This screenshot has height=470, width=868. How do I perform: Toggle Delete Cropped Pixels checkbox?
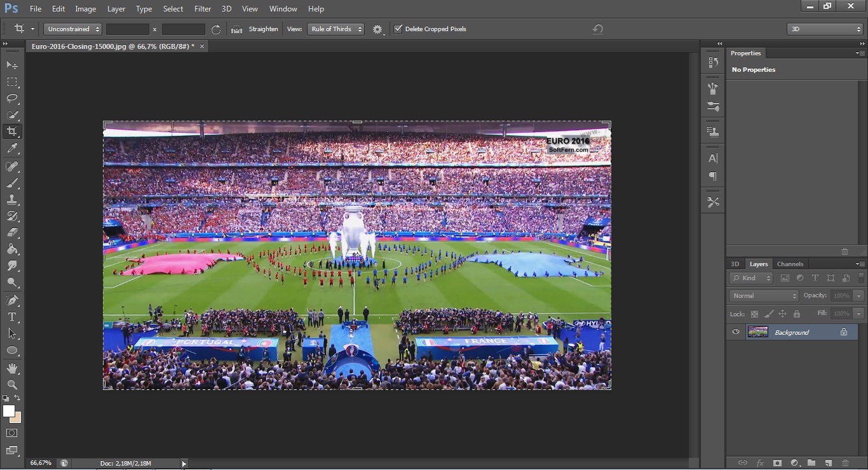[398, 29]
